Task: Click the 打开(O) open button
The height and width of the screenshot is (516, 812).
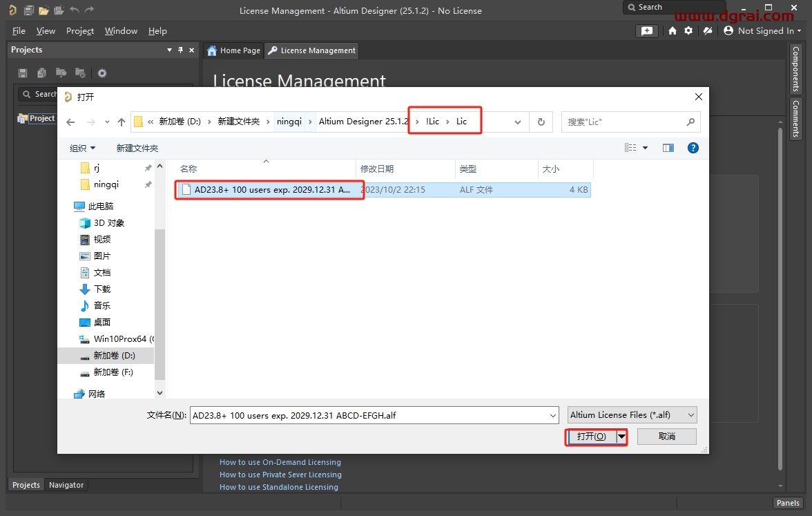Action: (x=590, y=437)
